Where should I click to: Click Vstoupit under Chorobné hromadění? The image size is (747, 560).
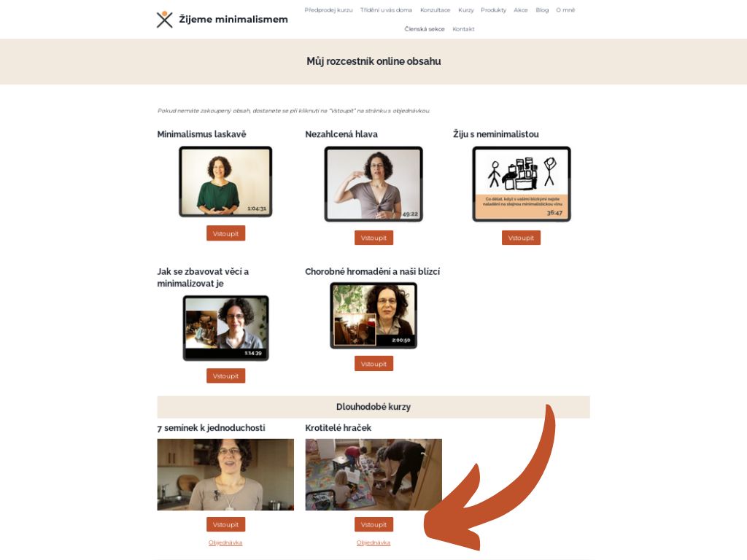pos(374,363)
